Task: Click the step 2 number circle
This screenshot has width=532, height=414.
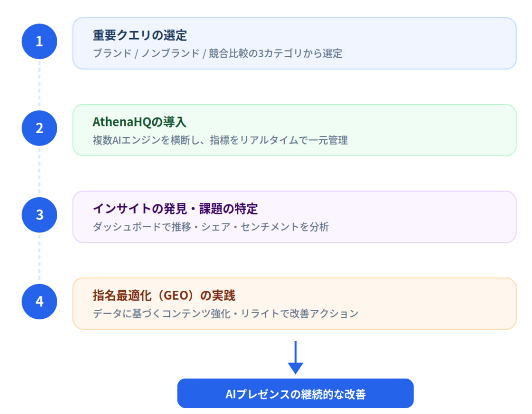Action: click(x=39, y=128)
